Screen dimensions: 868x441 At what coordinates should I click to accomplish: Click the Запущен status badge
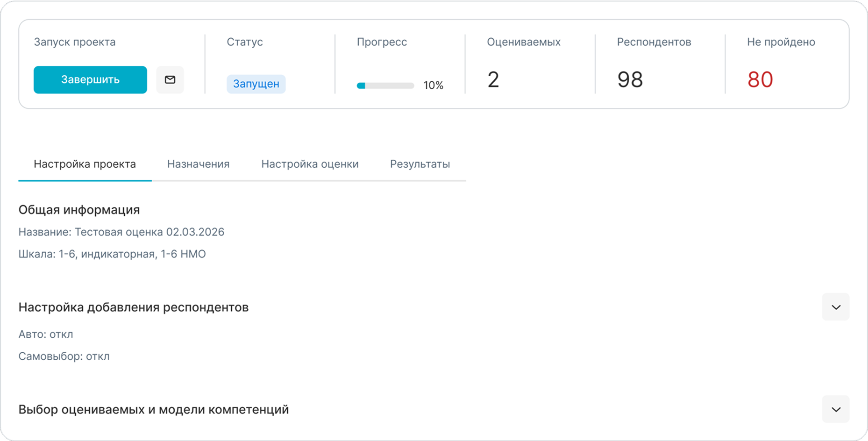coord(256,84)
